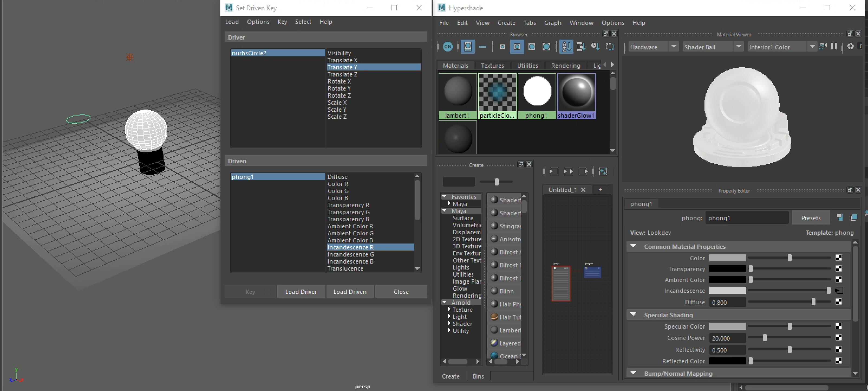The image size is (868, 391).
Task: Click Incandescence connected map button
Action: click(839, 290)
